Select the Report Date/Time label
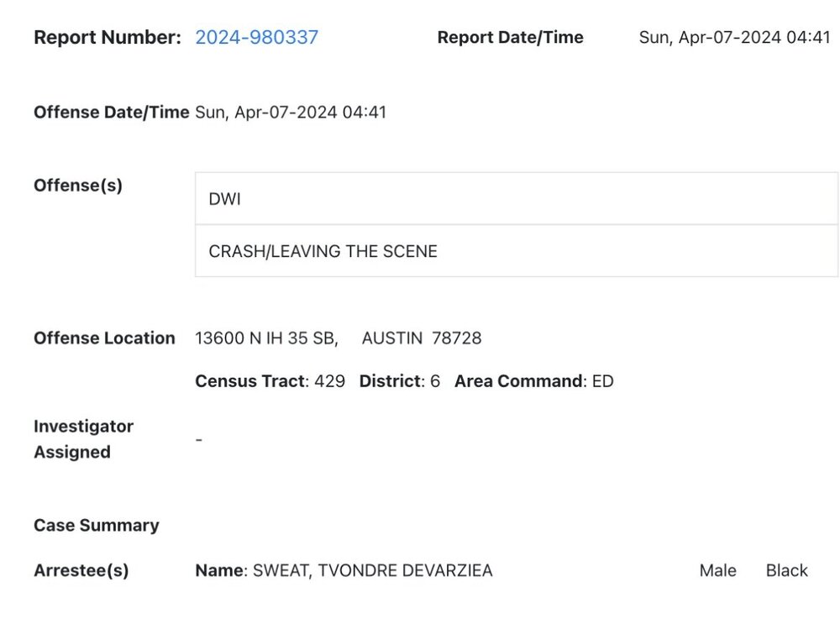The image size is (840, 624). tap(510, 37)
